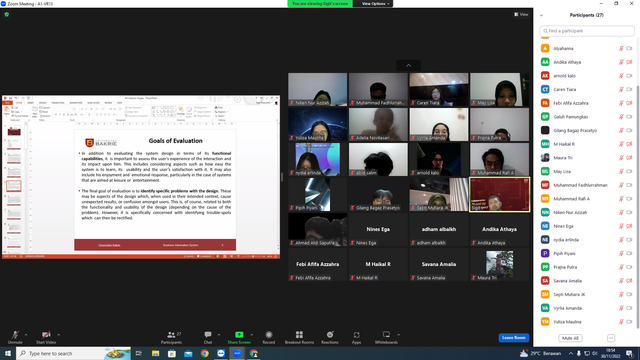Click the Unmute microphone icon
The height and width of the screenshot is (360, 640).
click(15, 335)
